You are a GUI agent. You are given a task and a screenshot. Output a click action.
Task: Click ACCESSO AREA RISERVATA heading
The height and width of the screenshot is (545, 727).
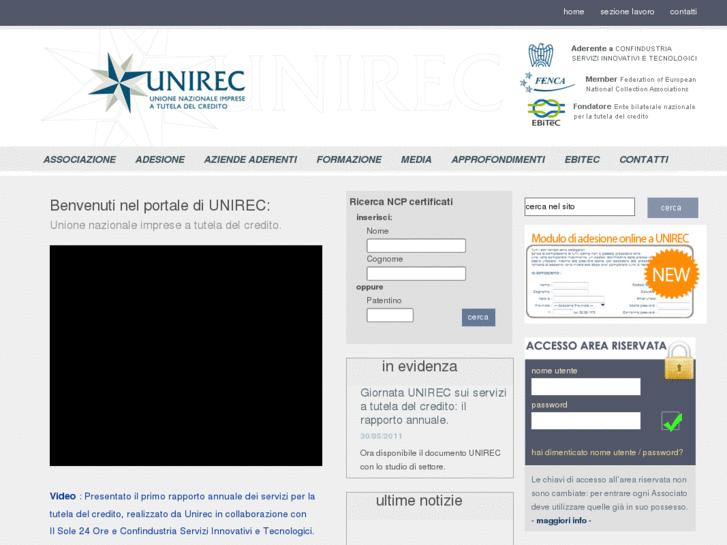(596, 346)
